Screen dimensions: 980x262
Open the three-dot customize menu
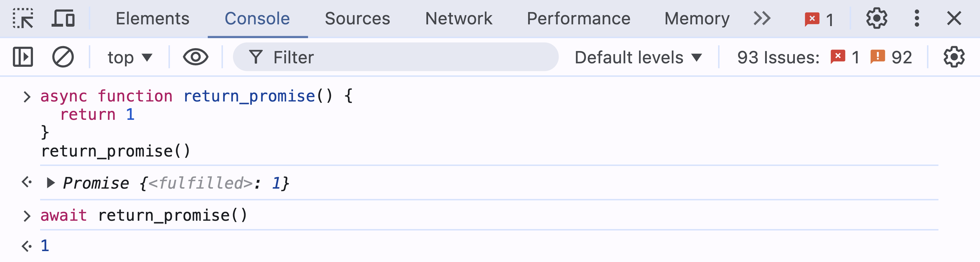tap(917, 18)
